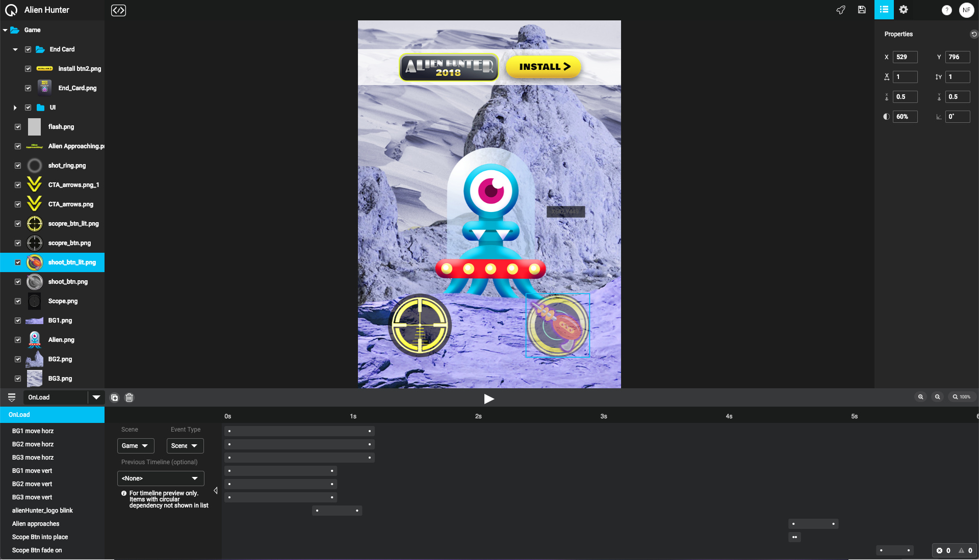Open the settings gear icon
This screenshot has height=560, width=979.
pos(904,10)
